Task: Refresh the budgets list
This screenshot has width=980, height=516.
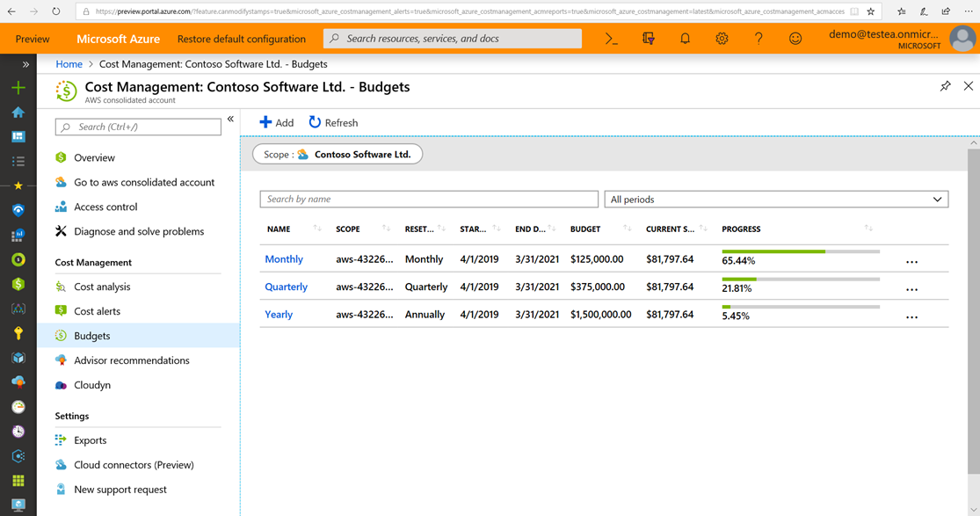Action: tap(333, 122)
